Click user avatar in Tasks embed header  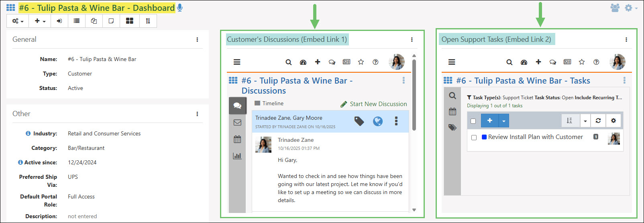(618, 62)
